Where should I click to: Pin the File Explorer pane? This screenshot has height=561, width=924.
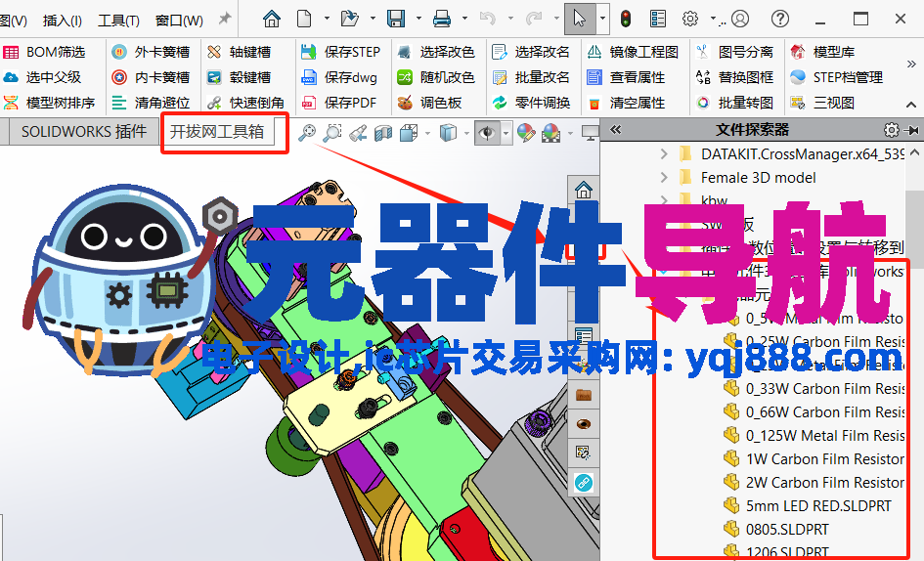coord(913,130)
